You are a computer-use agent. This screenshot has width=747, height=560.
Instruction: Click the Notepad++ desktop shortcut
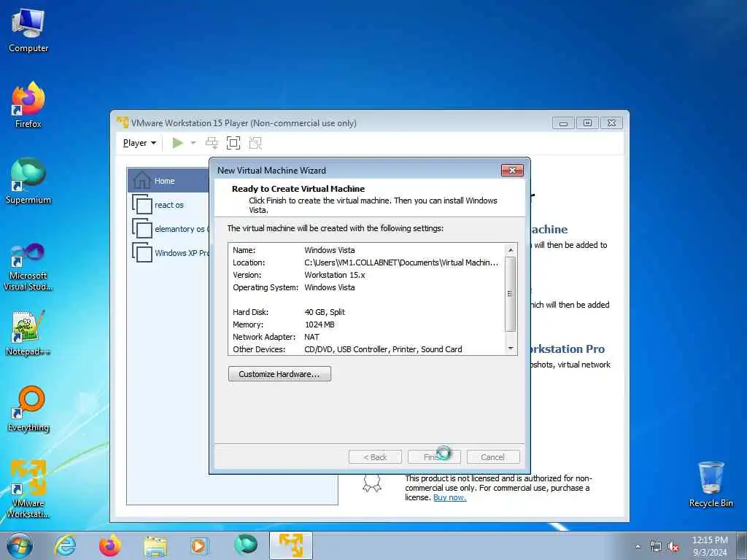(x=28, y=333)
